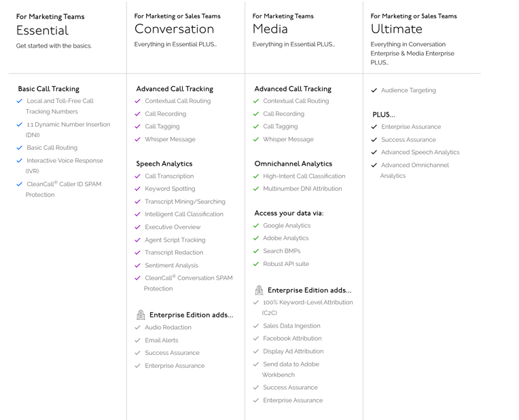Click the black checkmark next to Audience Targeting
519x420 pixels.
tap(374, 90)
